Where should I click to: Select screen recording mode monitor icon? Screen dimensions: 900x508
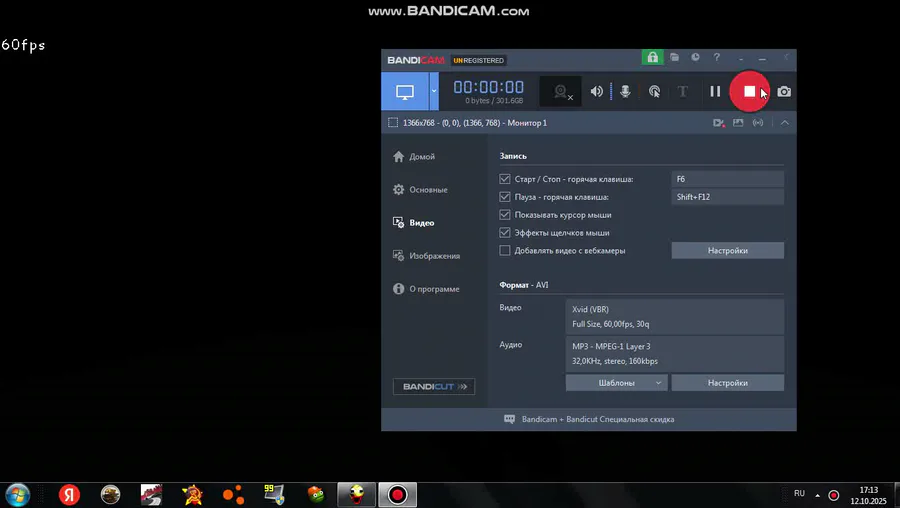tap(405, 91)
